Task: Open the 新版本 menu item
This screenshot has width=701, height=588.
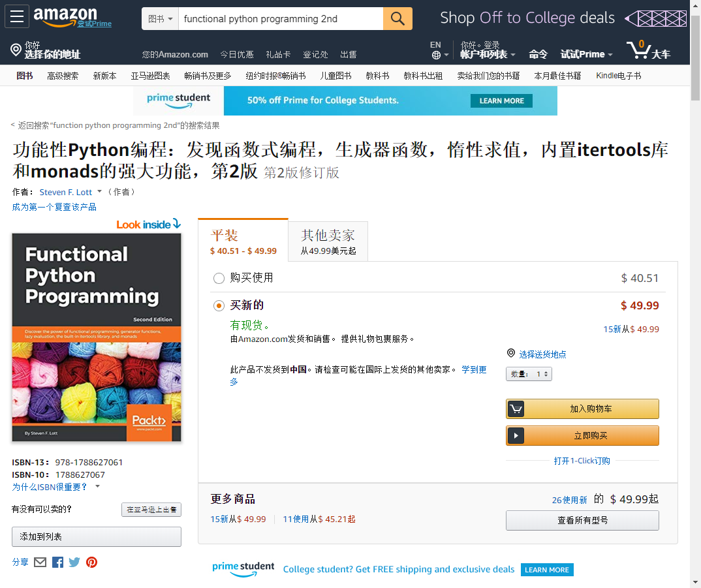Action: coord(104,76)
